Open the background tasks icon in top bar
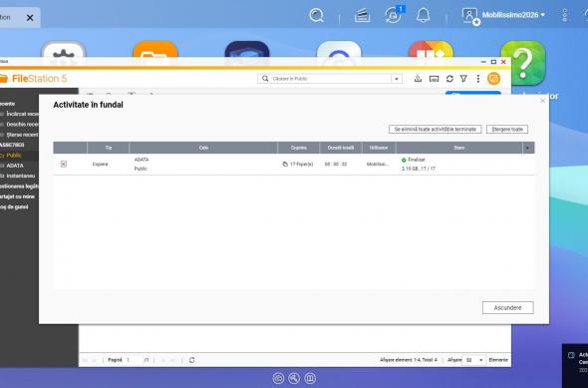Screen dimensions: 588x388 tap(362, 16)
